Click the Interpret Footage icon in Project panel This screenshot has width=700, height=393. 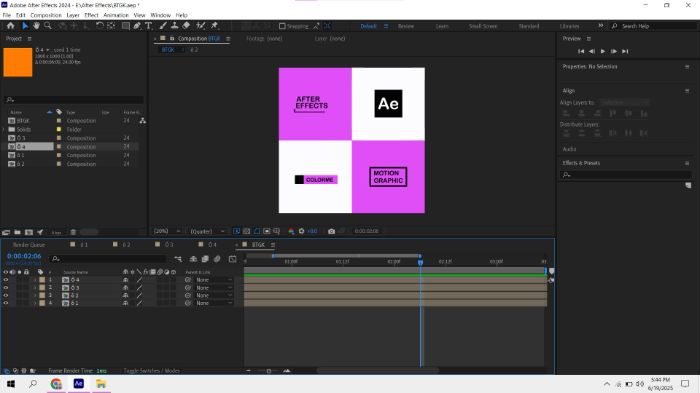click(6, 232)
